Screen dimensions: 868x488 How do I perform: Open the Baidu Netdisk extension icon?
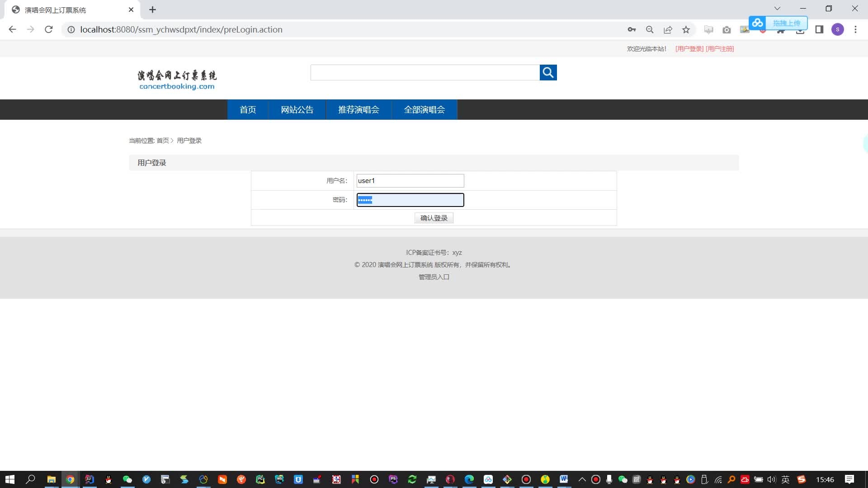click(x=758, y=23)
